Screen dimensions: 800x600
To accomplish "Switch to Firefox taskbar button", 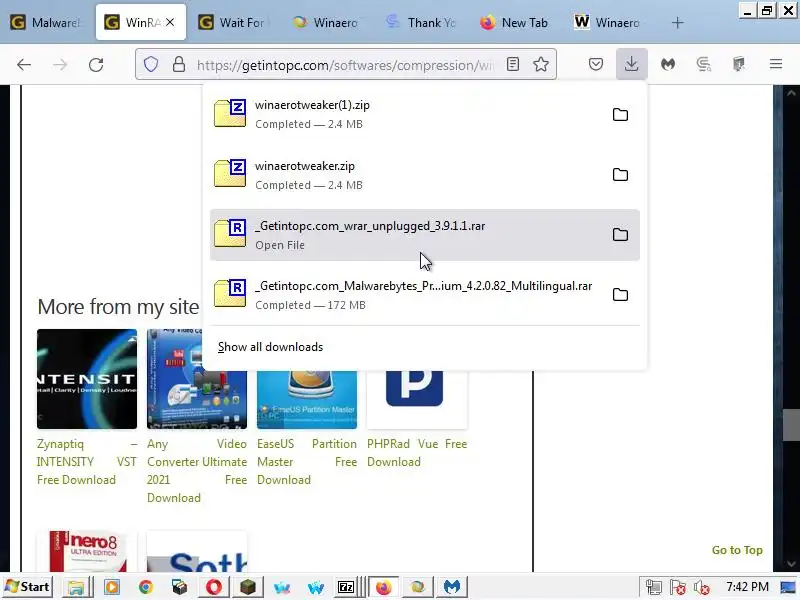I will pyautogui.click(x=384, y=587).
